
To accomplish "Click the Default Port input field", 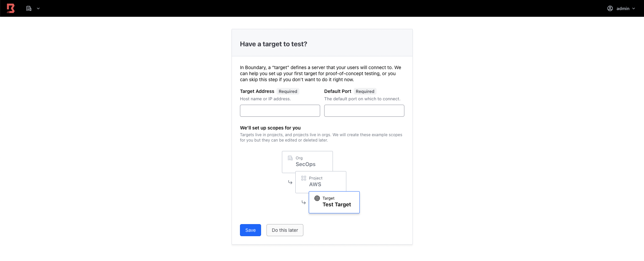I will pos(364,110).
